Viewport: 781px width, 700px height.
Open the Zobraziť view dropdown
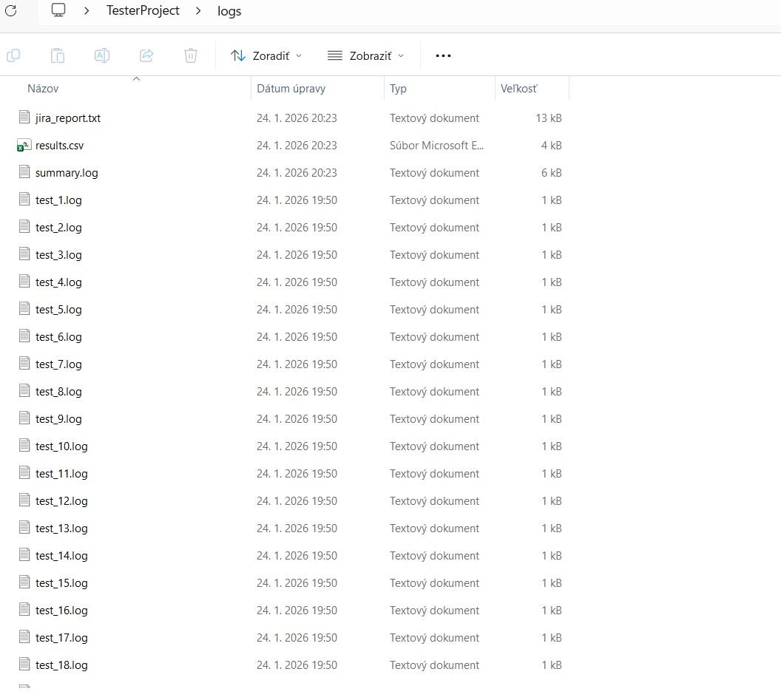click(x=366, y=55)
